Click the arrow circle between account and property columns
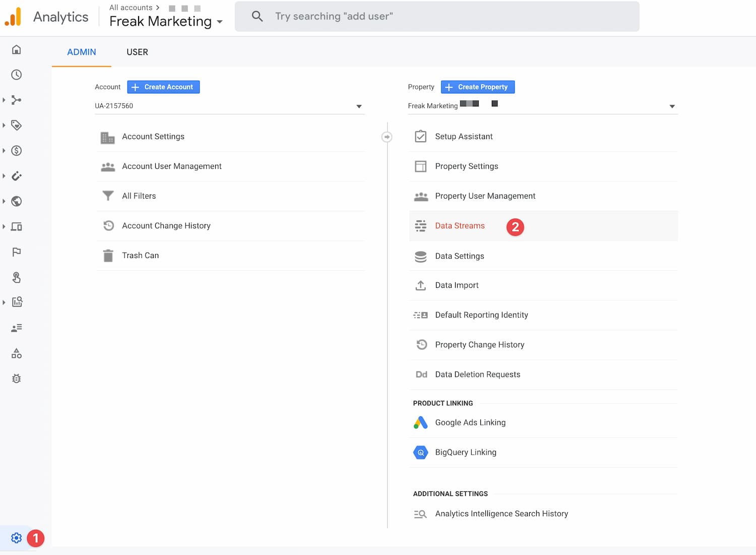The width and height of the screenshot is (756, 555). click(387, 137)
